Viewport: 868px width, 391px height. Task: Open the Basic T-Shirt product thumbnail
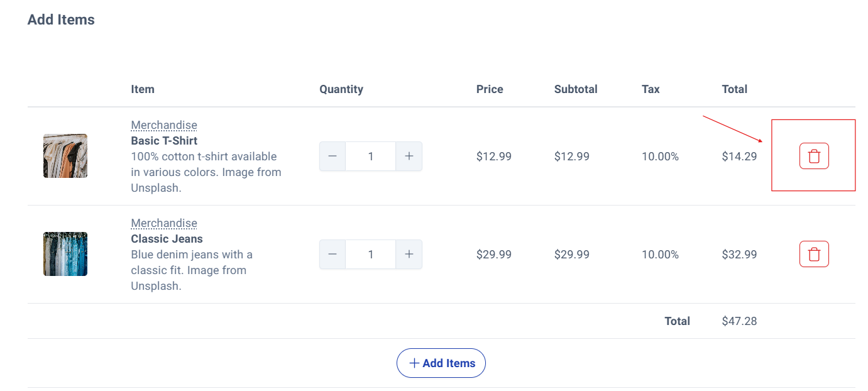coord(65,156)
